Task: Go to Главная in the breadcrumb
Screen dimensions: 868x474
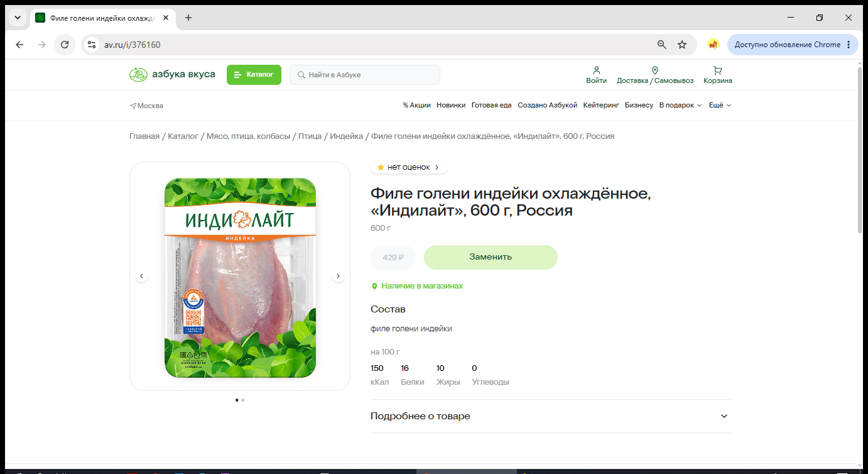Action: click(144, 136)
